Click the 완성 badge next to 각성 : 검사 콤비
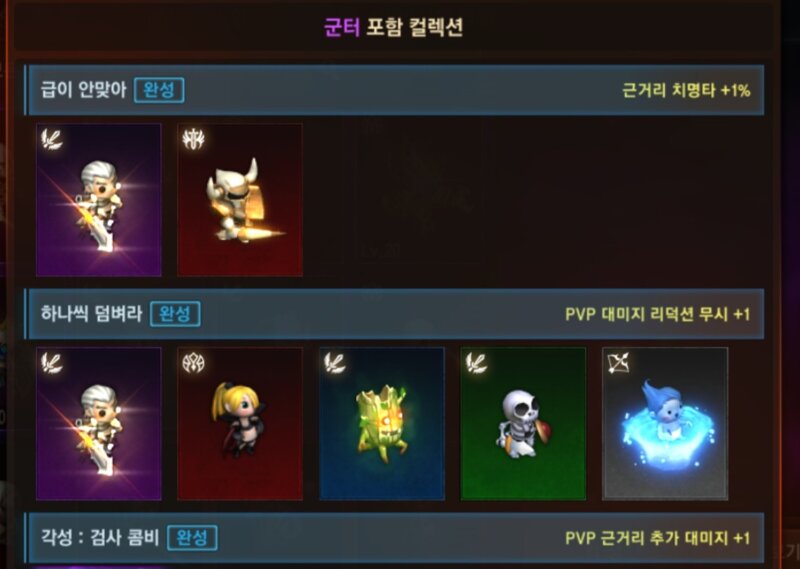Screen dimensions: 800x569 coord(192,538)
